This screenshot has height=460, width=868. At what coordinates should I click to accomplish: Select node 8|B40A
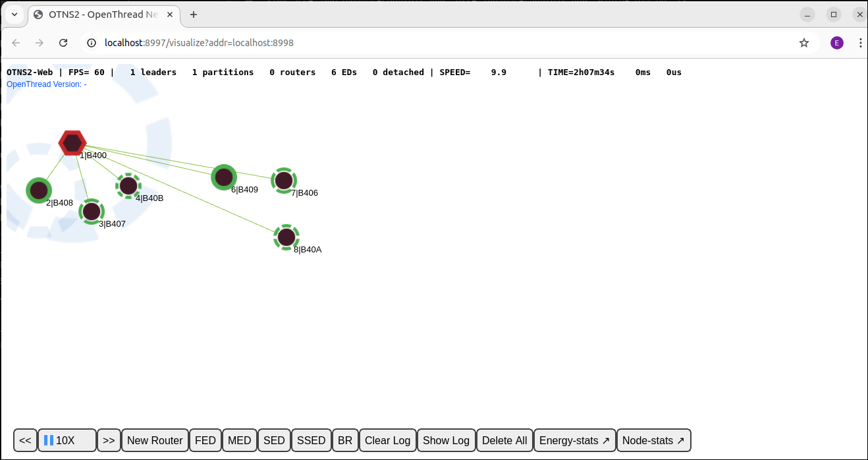tap(288, 237)
